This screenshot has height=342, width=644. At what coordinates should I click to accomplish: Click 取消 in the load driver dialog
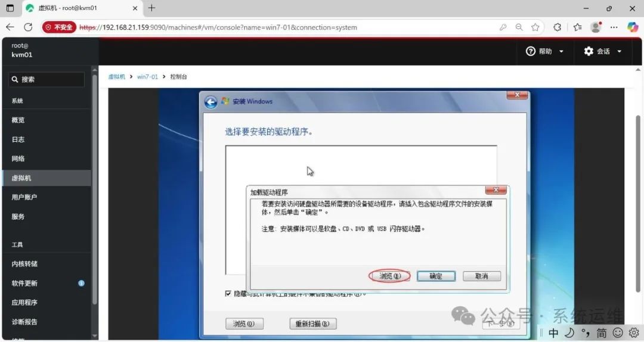click(x=482, y=276)
